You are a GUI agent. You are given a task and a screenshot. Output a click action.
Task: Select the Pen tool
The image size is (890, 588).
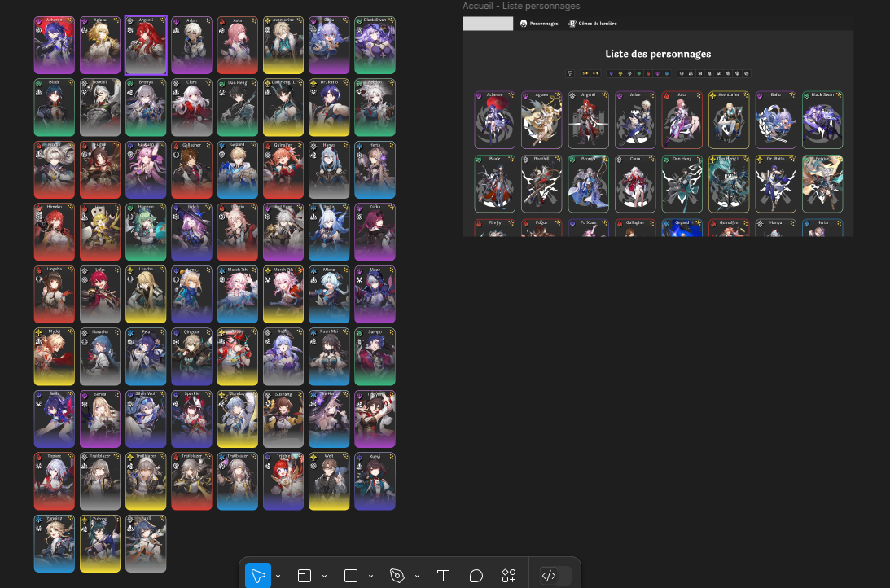coord(397,576)
